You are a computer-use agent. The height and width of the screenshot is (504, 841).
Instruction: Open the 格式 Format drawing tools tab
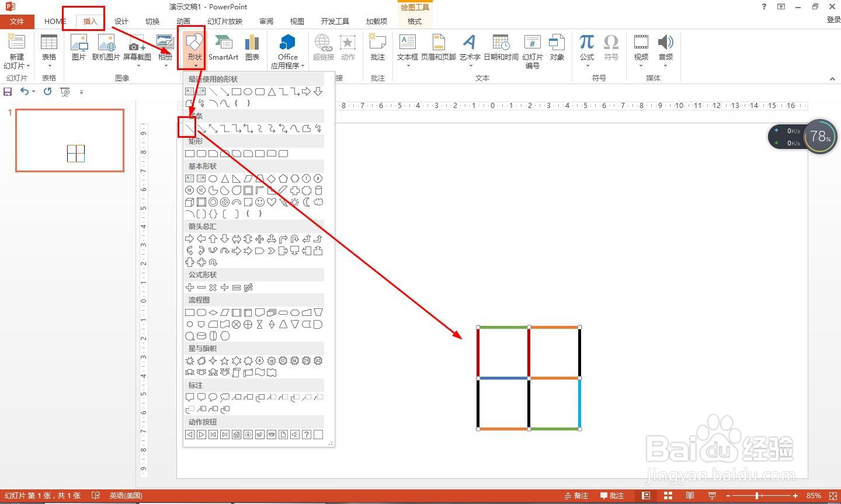tap(415, 22)
